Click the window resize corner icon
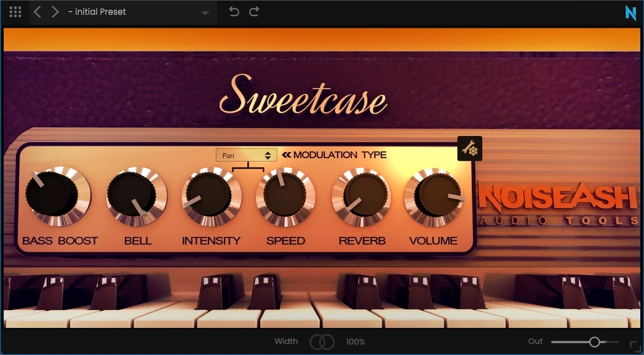Viewport: 644px width, 355px height. 635,346
